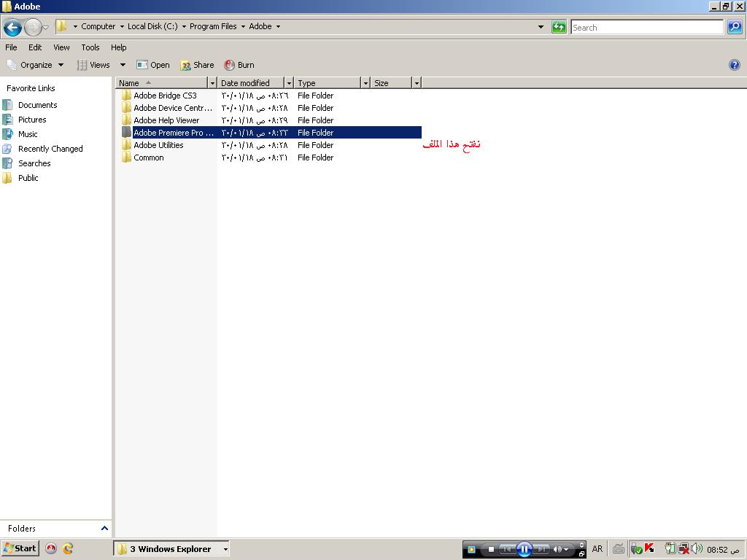
Task: Open the Views dropdown arrow
Action: (123, 65)
